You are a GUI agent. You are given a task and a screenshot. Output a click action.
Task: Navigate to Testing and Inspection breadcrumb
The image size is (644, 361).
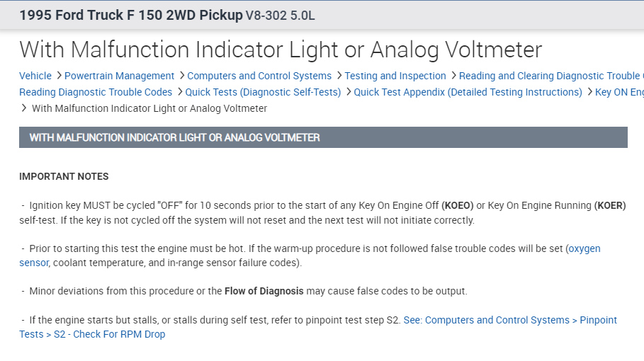[x=395, y=76]
